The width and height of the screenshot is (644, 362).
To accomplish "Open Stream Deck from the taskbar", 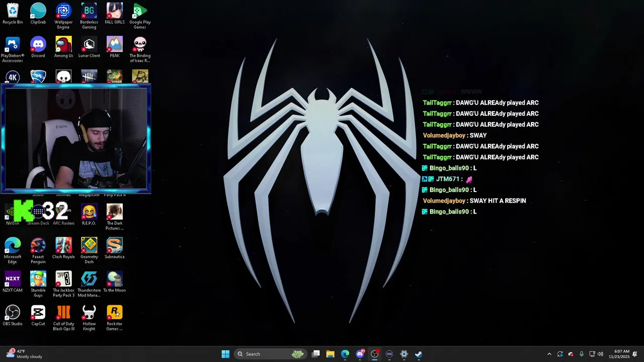I will tap(389, 354).
